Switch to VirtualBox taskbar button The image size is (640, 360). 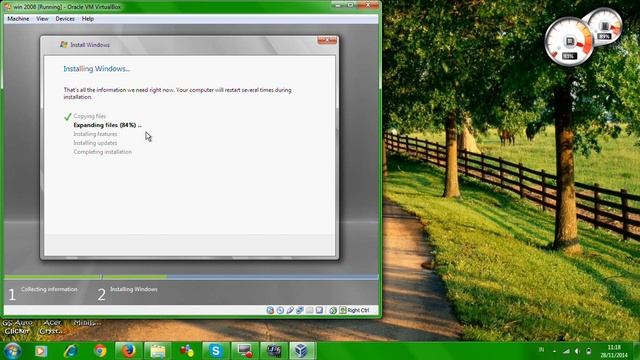(x=302, y=351)
